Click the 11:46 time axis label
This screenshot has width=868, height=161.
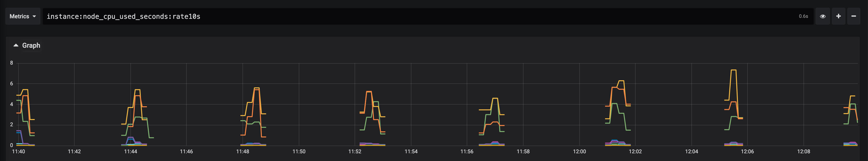[x=186, y=152]
